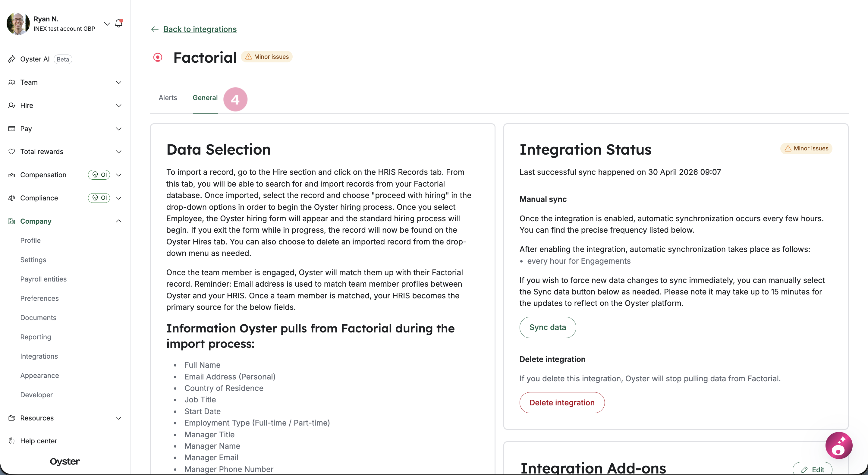Open Documents in Company menu

point(38,318)
